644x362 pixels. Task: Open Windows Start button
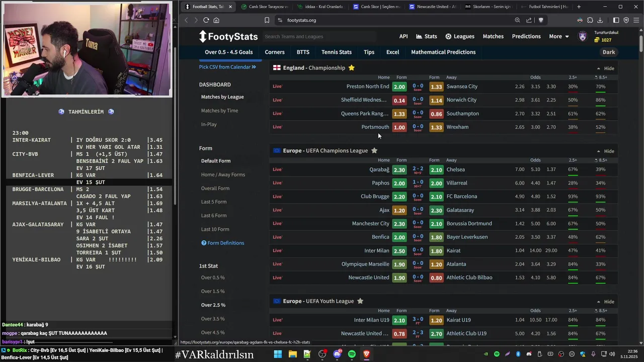click(x=278, y=354)
